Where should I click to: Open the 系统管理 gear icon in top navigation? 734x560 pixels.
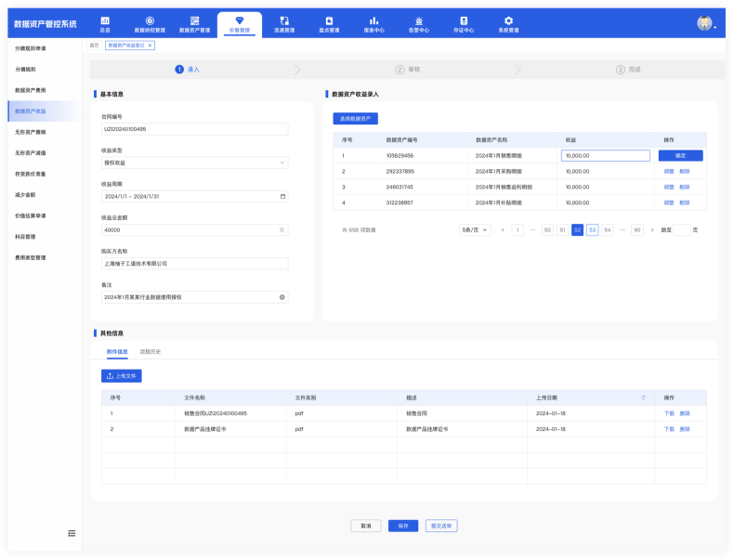coord(508,21)
